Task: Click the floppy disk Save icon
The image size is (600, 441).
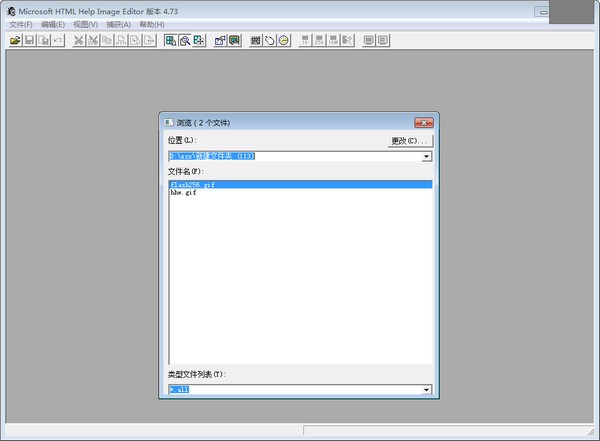Action: [29, 41]
